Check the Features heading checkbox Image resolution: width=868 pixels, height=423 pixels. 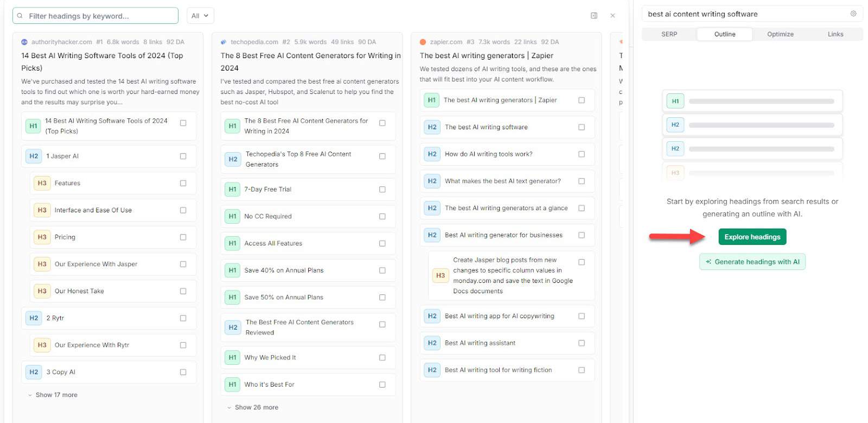183,184
